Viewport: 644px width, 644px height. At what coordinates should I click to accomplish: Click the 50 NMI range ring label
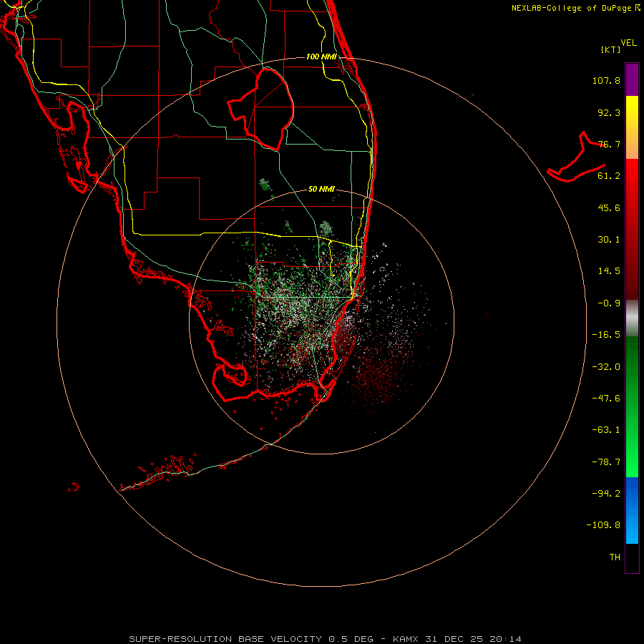coord(321,189)
